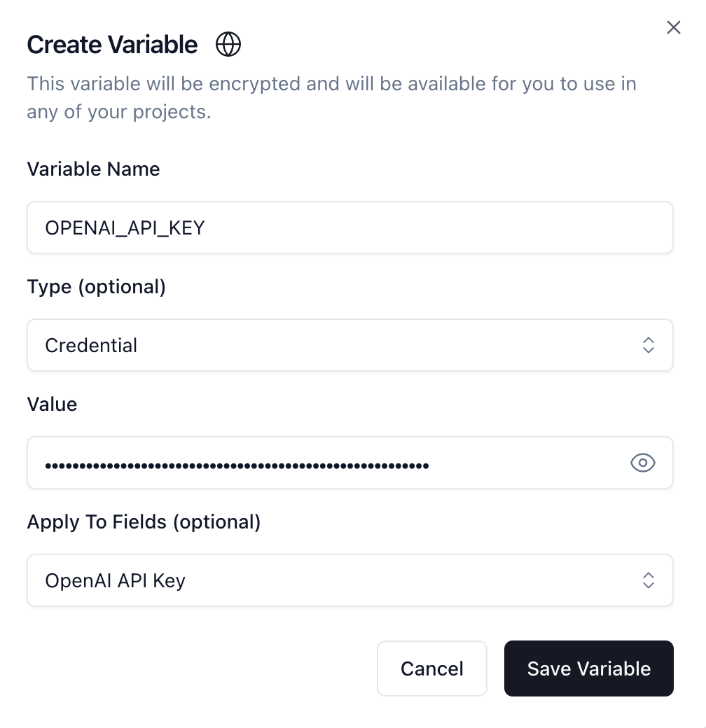Click the Save Variable button

click(588, 668)
